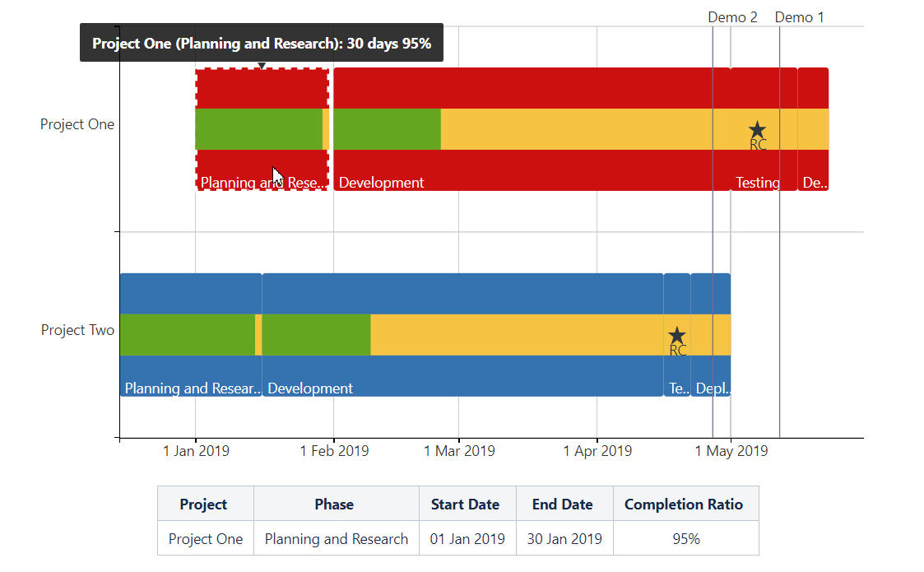Click the dark tooltip showing 30 days 95%

[x=262, y=44]
